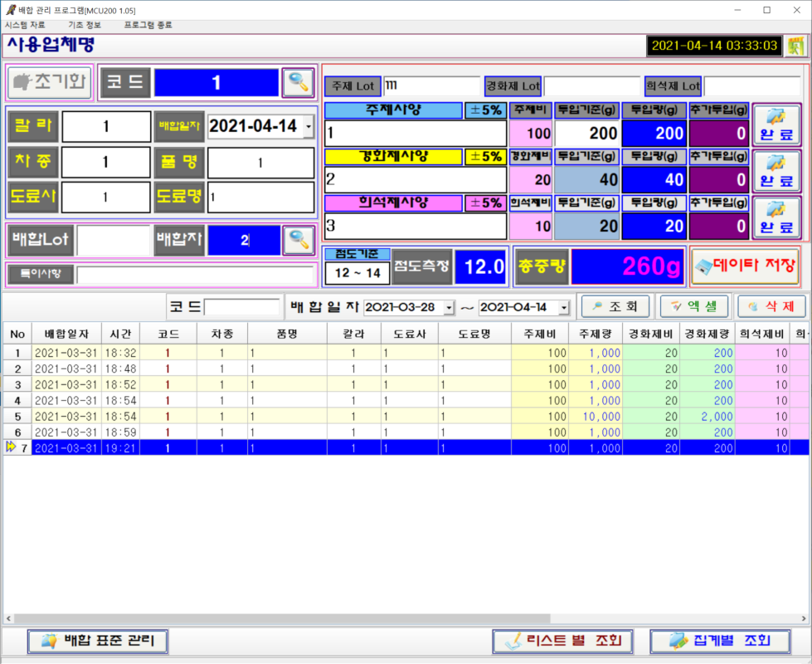Viewport: 812px width, 664px height.
Task: Open the 기초 정보 menu
Action: pyautogui.click(x=85, y=25)
